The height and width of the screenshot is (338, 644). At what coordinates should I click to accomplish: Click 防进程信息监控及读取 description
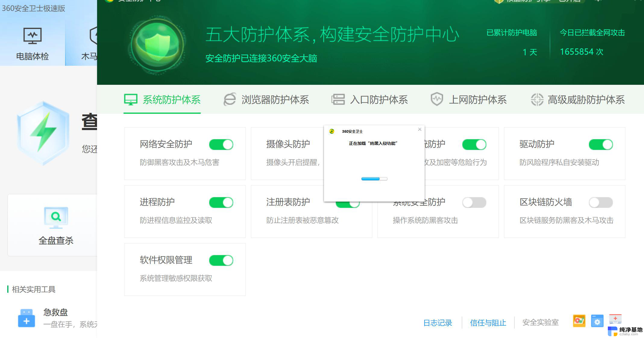pos(176,220)
